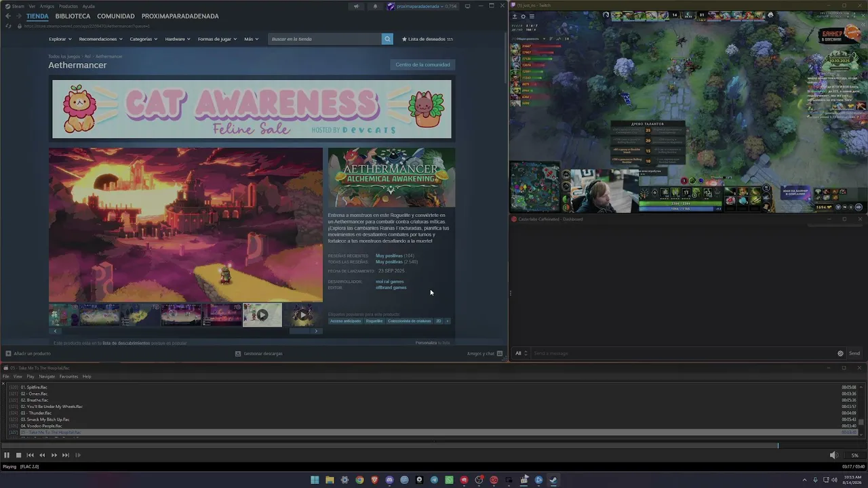Select the highlighted video thumbnail with play icon

(262, 314)
